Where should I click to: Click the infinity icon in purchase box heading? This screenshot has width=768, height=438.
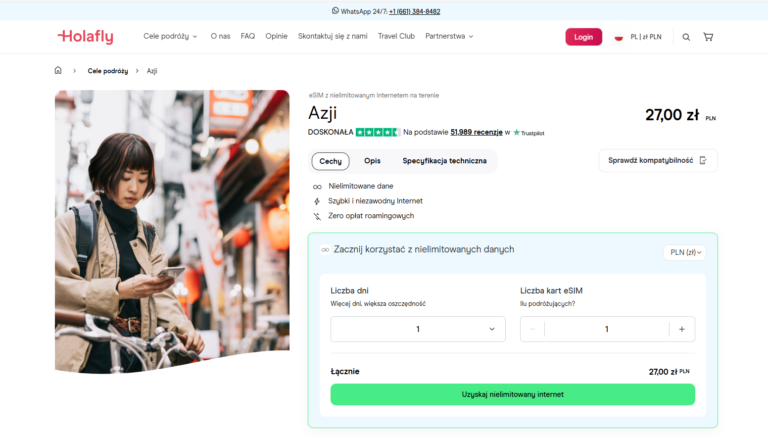click(325, 250)
